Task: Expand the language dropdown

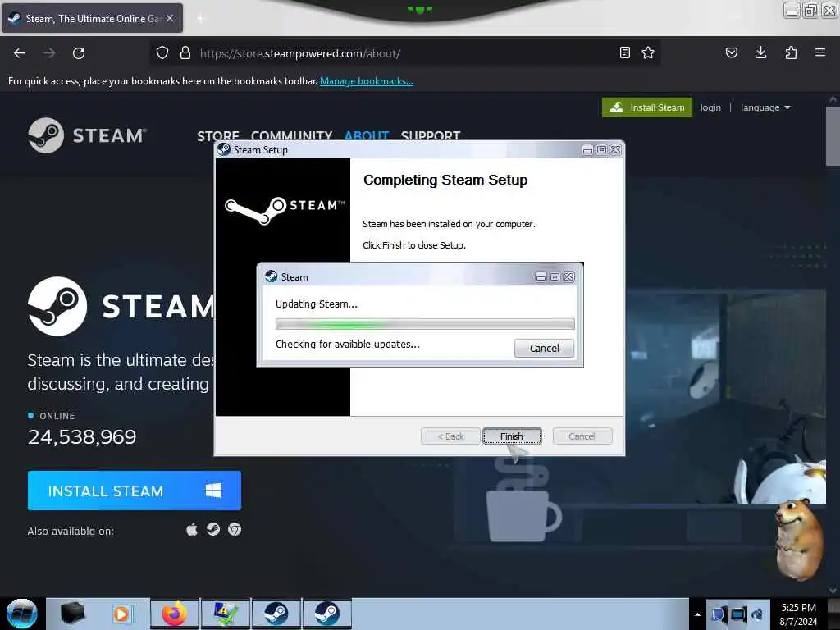Action: [765, 107]
